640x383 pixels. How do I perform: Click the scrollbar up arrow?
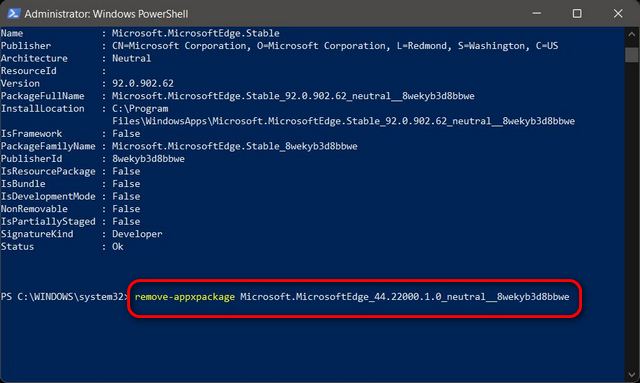pos(632,35)
